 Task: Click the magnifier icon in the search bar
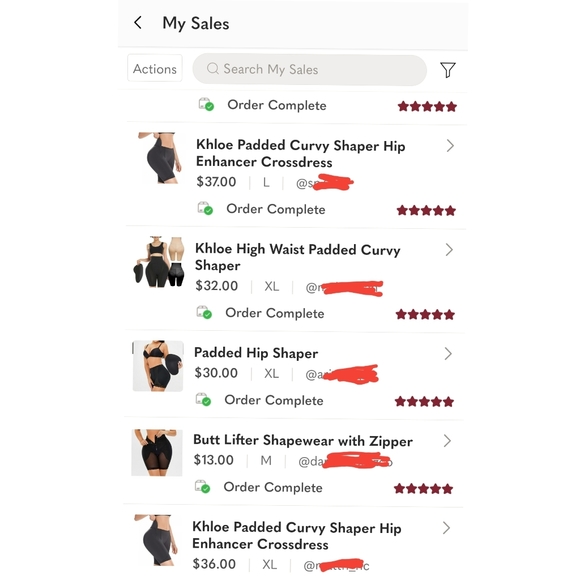pos(213,68)
